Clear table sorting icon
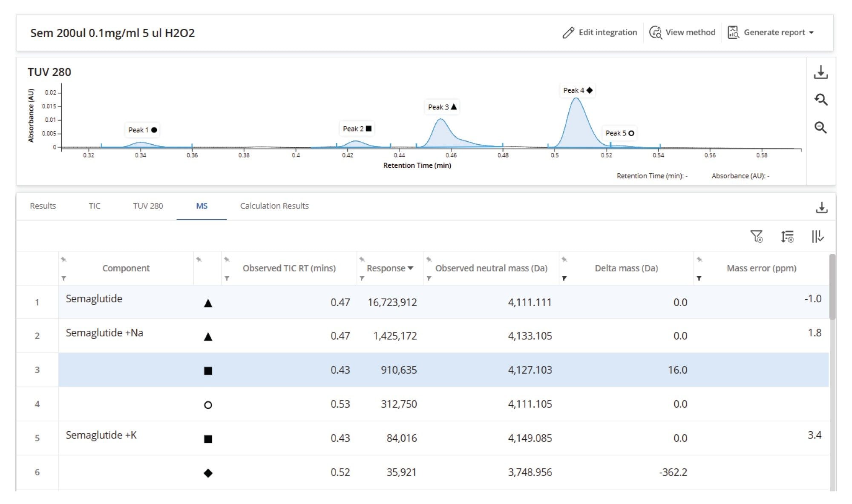The width and height of the screenshot is (852, 504). pos(787,236)
